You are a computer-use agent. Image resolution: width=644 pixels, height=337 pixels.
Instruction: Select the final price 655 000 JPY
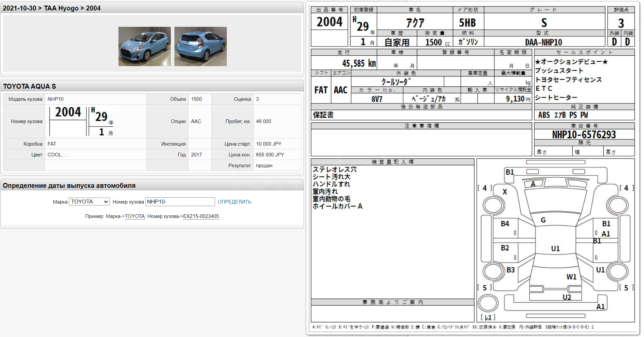pos(270,155)
